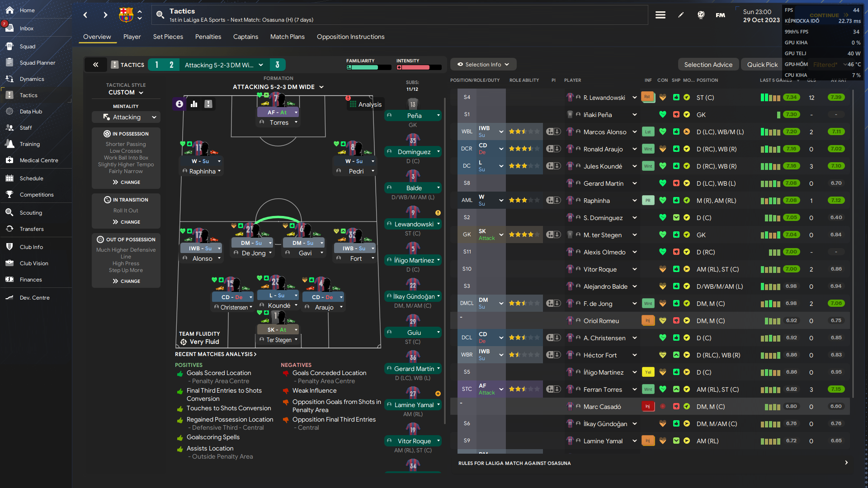Click the search magnifier icon

pyautogui.click(x=160, y=15)
